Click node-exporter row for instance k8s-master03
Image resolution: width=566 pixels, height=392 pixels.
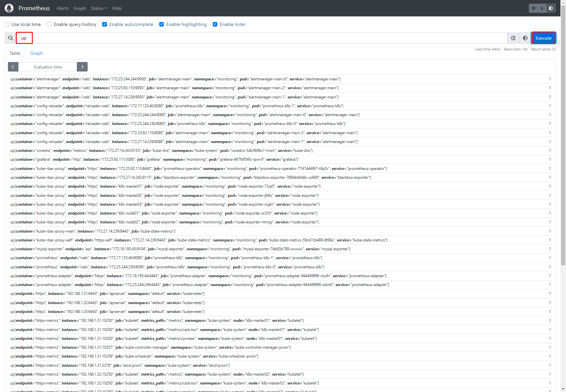(x=280, y=204)
